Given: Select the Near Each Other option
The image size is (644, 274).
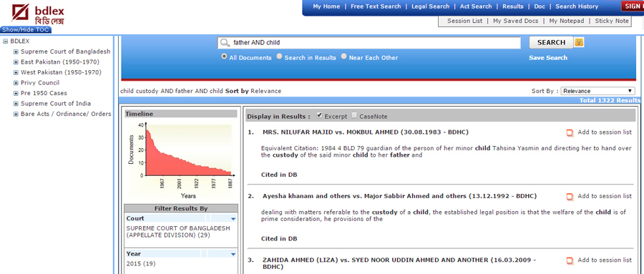Looking at the screenshot, I should tap(343, 57).
